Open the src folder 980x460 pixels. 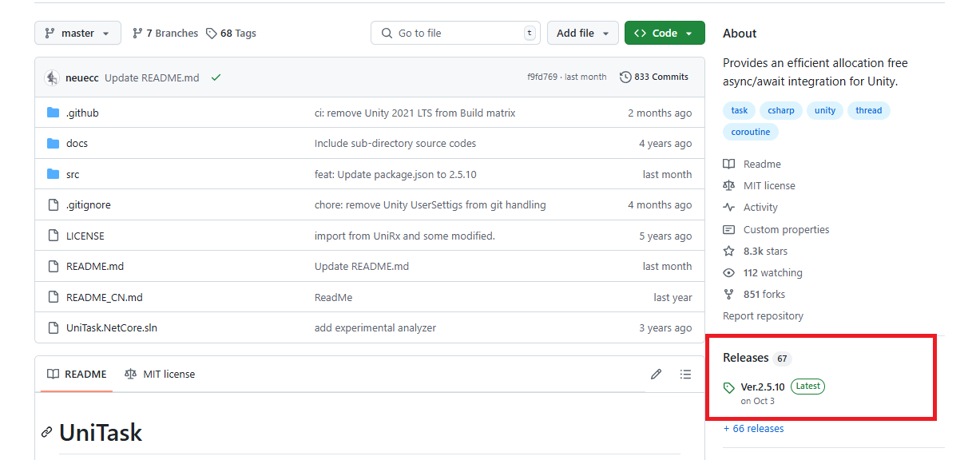click(73, 174)
